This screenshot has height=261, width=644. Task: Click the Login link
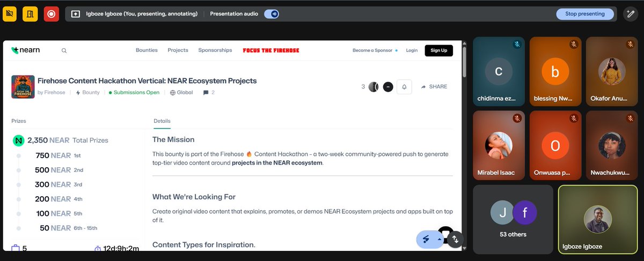coord(412,50)
